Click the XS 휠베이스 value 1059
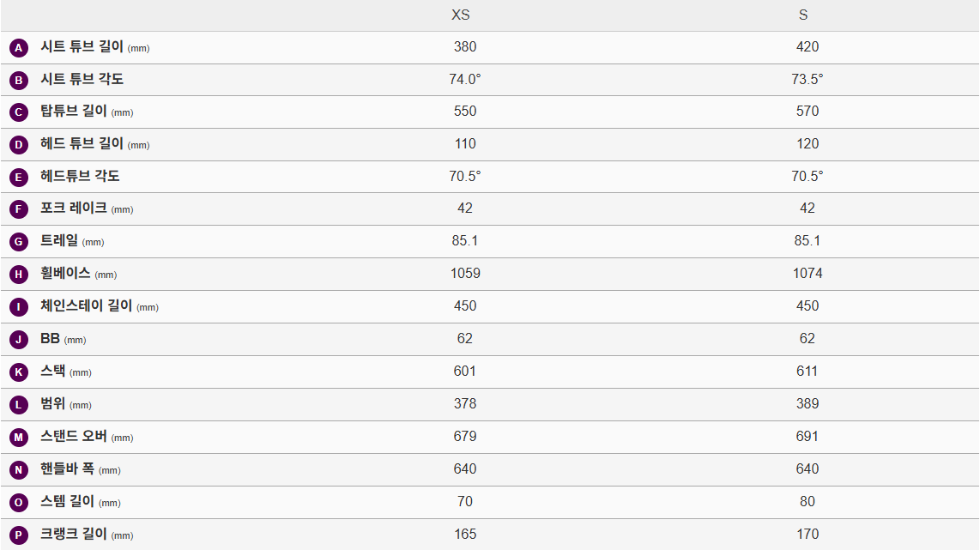The height and width of the screenshot is (550, 980). tap(465, 274)
